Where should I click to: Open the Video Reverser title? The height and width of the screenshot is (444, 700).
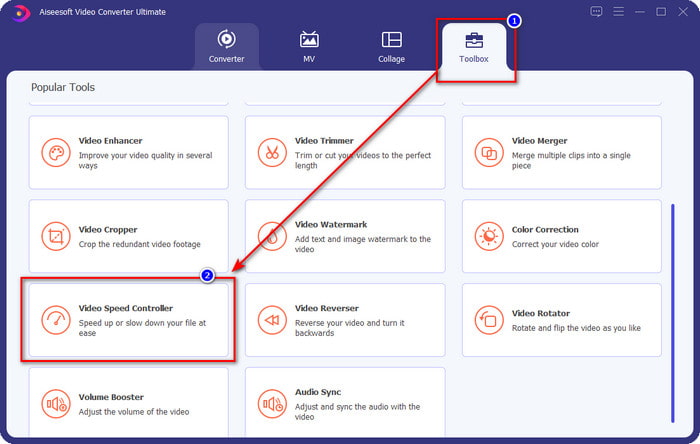click(x=326, y=308)
